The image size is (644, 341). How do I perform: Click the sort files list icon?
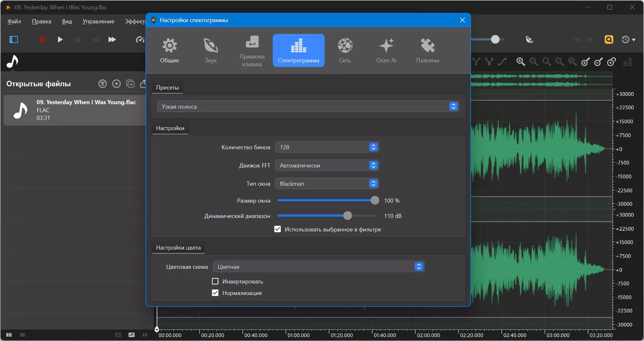103,84
